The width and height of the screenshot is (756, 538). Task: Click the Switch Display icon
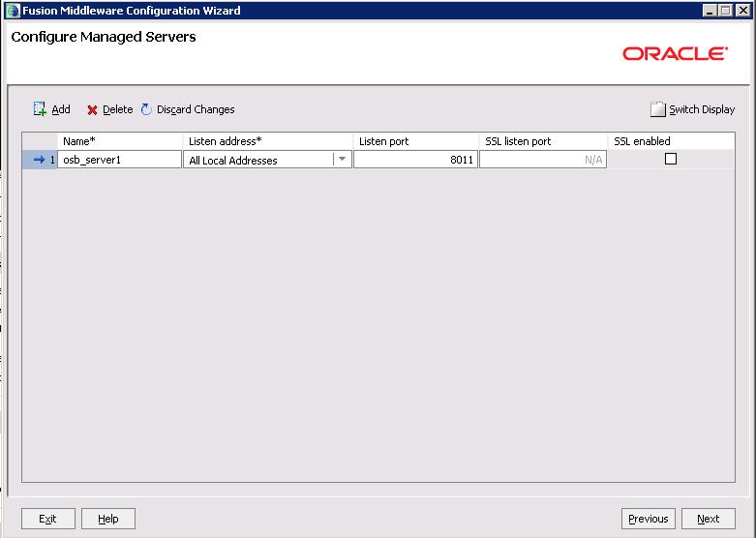point(657,109)
